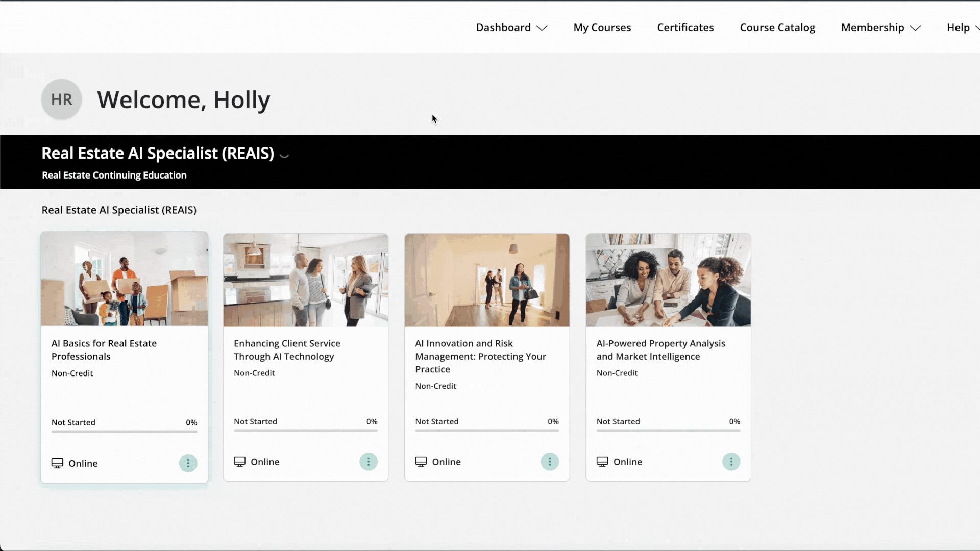Click the Enhancing Client Service course thumbnail
This screenshot has width=980, height=551.
(306, 280)
